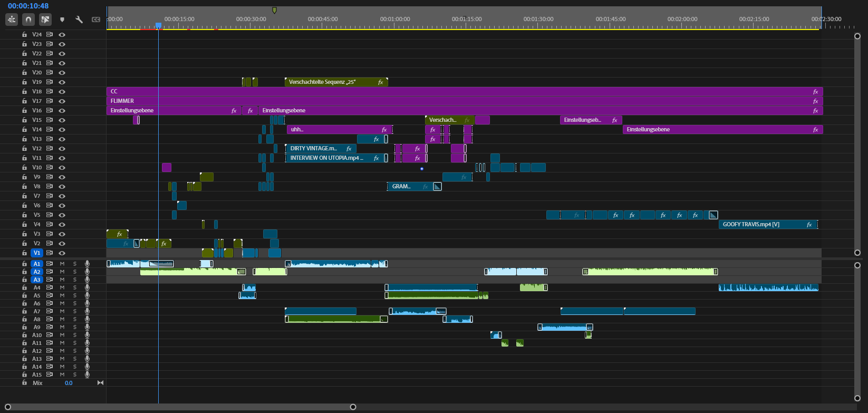Hide track V24 output with eye

62,34
